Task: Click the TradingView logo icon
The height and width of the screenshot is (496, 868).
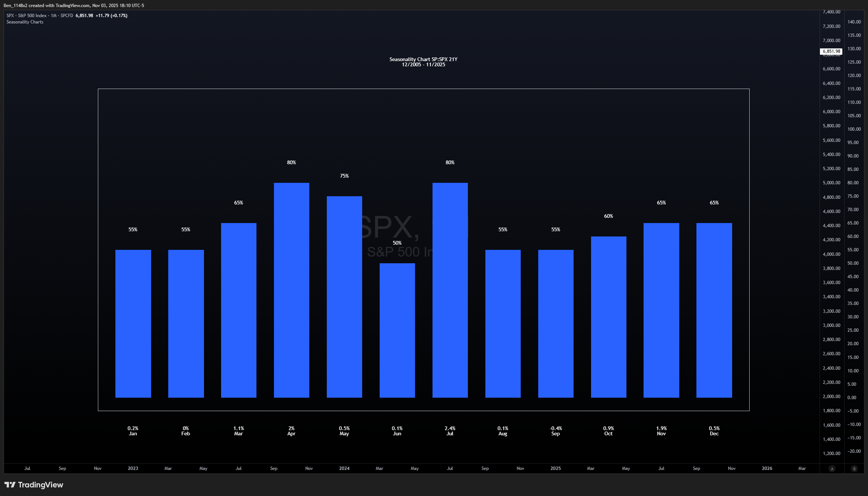Action: (10, 484)
